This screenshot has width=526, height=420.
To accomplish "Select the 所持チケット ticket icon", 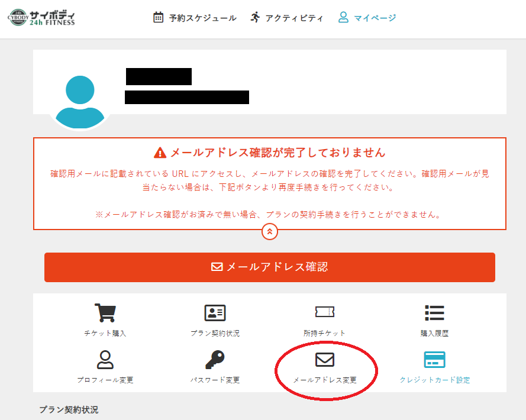I will [x=325, y=312].
